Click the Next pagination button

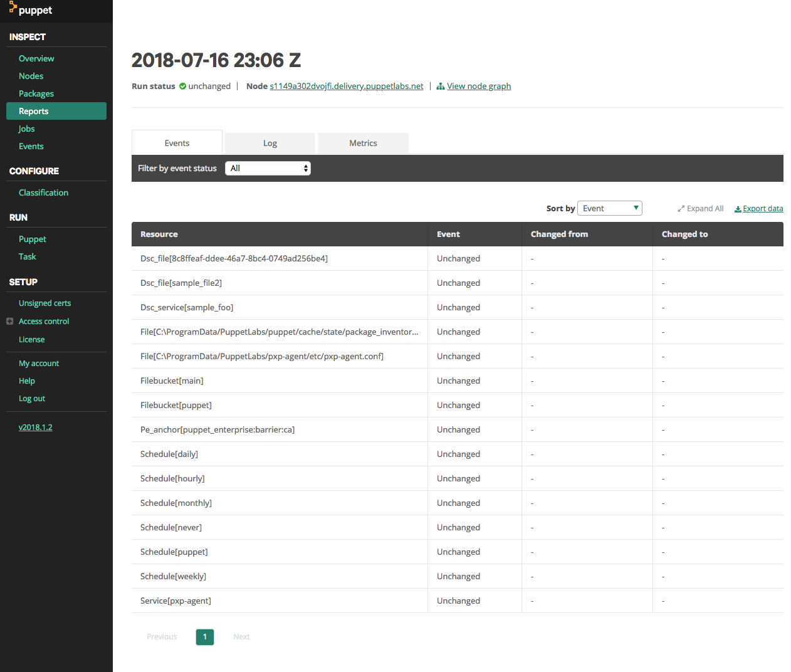[241, 637]
